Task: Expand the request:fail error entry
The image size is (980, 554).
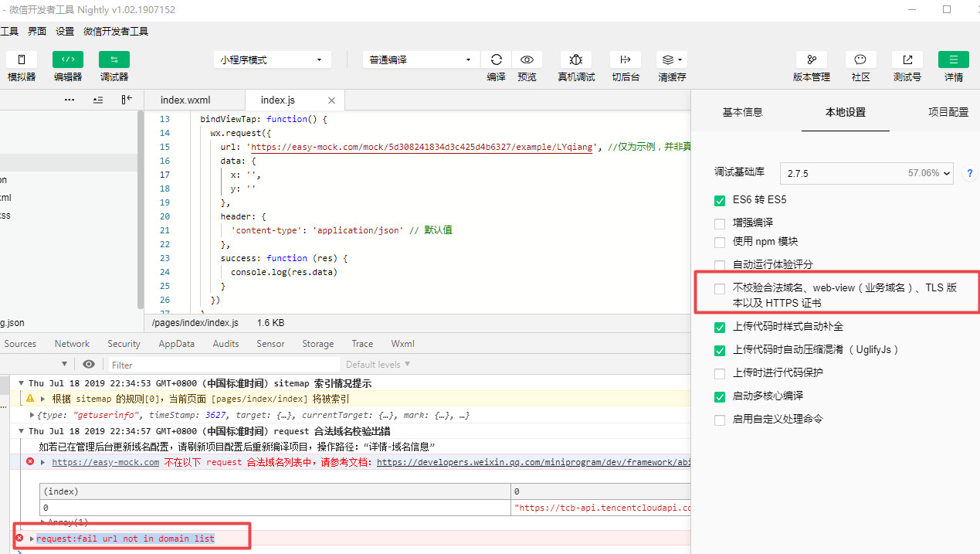Action: click(x=32, y=538)
